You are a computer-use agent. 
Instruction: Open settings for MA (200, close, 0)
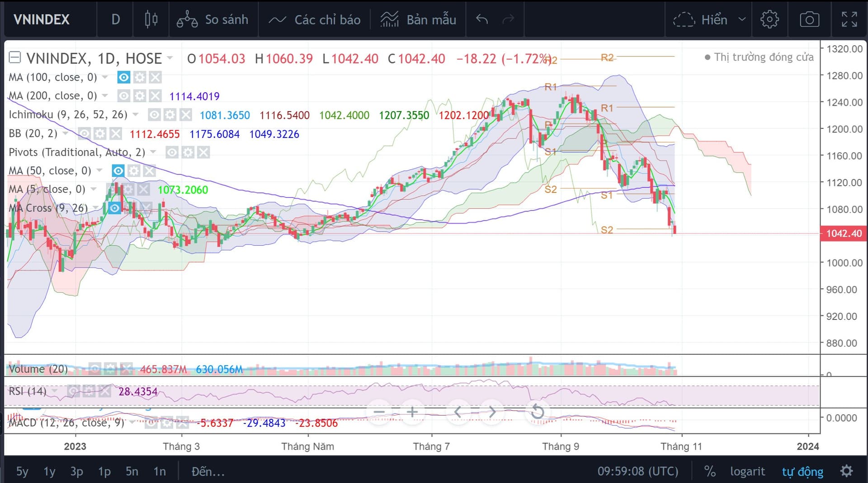tap(140, 96)
